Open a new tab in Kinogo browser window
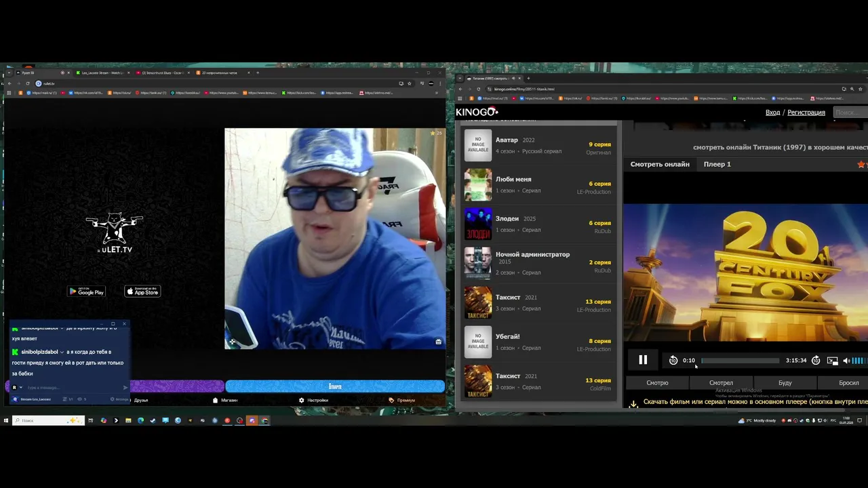This screenshot has height=488, width=868. click(x=528, y=79)
